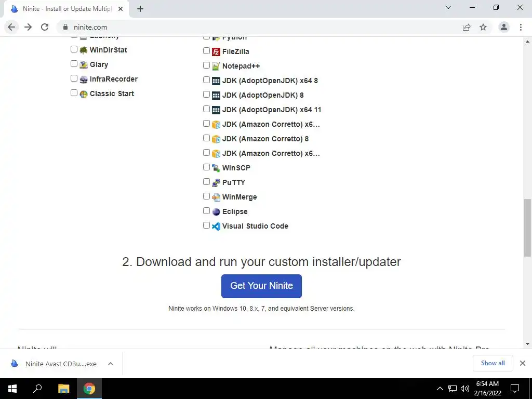
Task: Click Show all downloads
Action: coord(493,363)
